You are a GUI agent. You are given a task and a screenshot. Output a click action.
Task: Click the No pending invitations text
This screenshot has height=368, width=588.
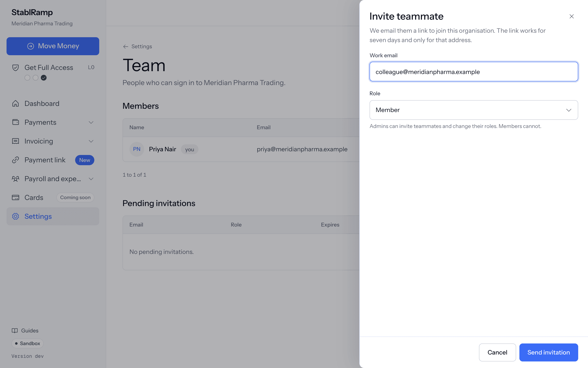pyautogui.click(x=161, y=252)
